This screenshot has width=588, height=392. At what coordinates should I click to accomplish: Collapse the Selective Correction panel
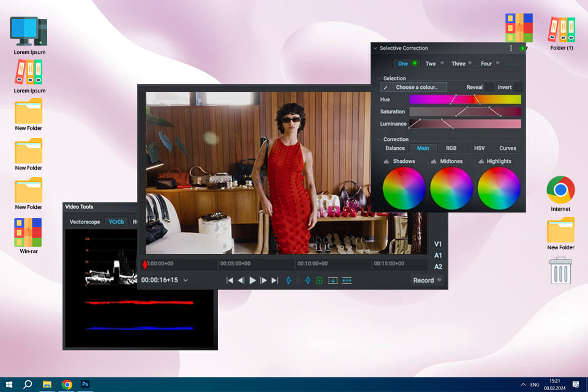click(375, 48)
